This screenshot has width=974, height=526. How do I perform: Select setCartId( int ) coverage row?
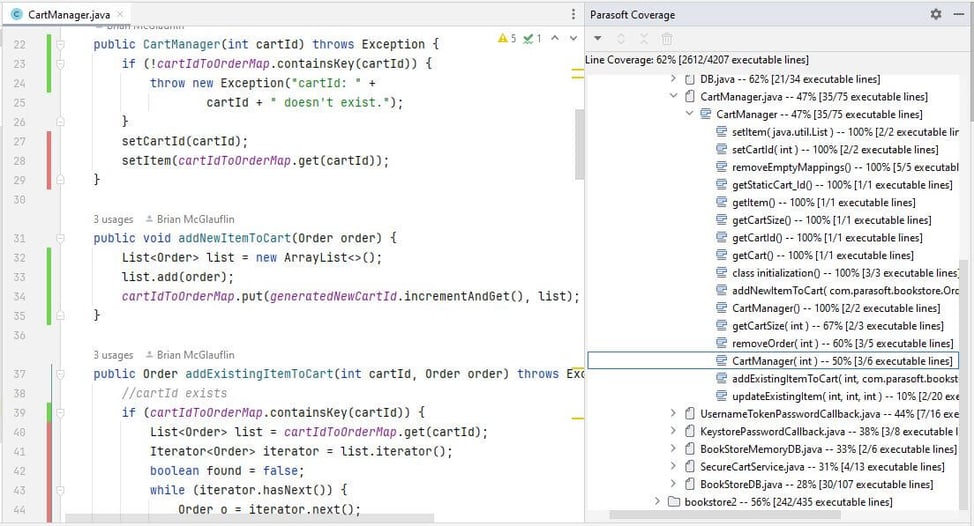click(827, 149)
